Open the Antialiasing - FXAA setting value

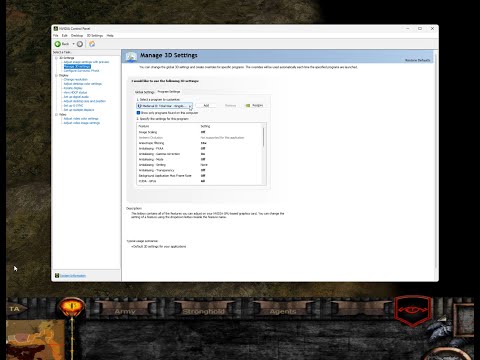[x=203, y=148]
